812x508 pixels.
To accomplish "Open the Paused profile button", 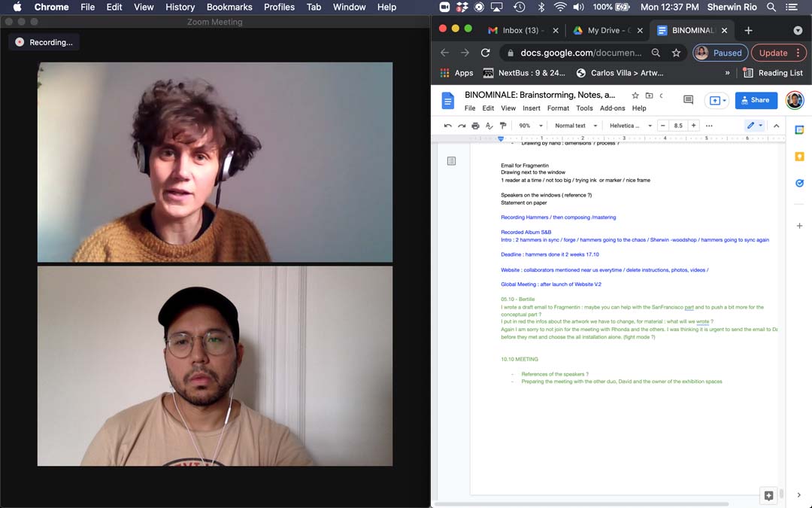I will 720,53.
